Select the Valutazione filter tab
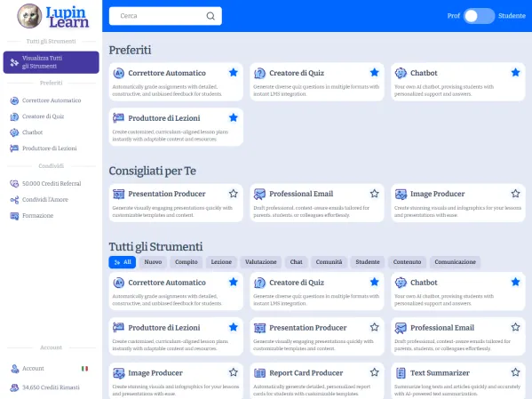 click(x=261, y=262)
